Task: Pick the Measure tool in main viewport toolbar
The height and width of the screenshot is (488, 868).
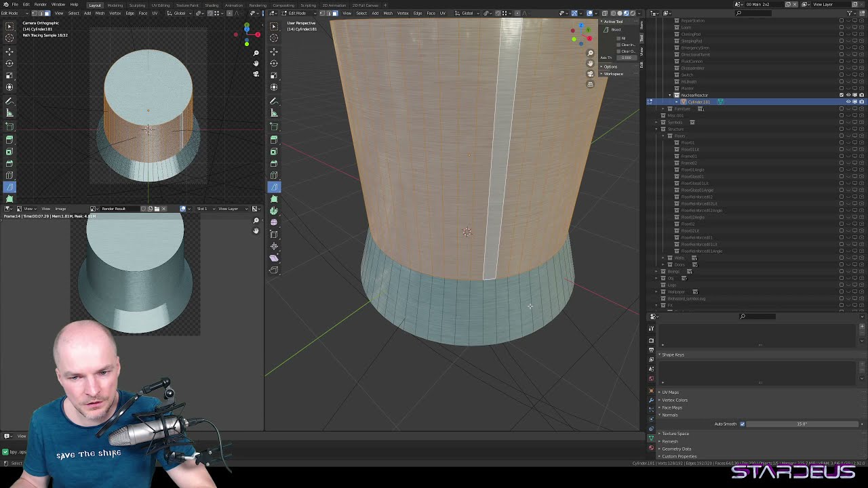Action: coord(274,113)
